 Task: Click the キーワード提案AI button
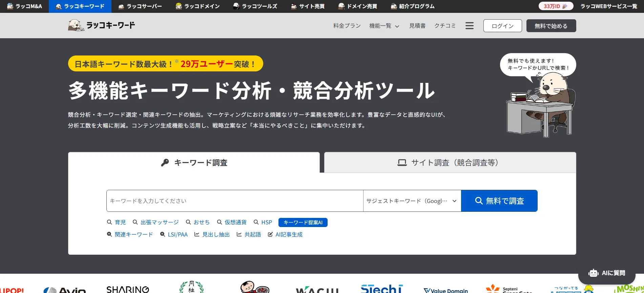click(x=303, y=222)
